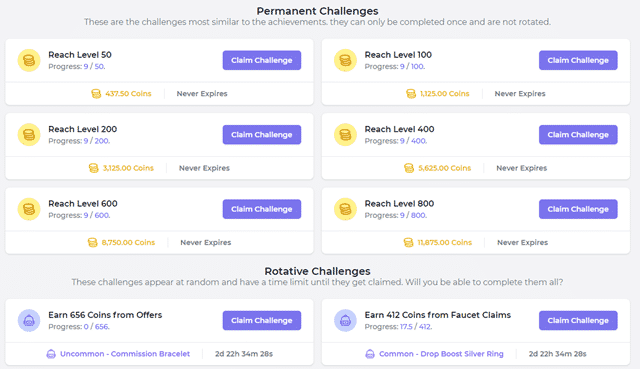Open the Common - Drop Boost Silver Ring link

tap(441, 354)
